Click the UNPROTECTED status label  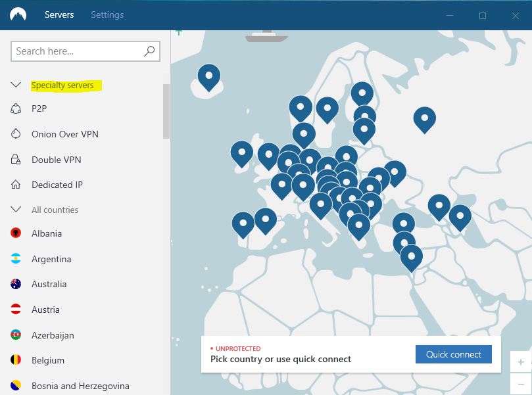(238, 349)
